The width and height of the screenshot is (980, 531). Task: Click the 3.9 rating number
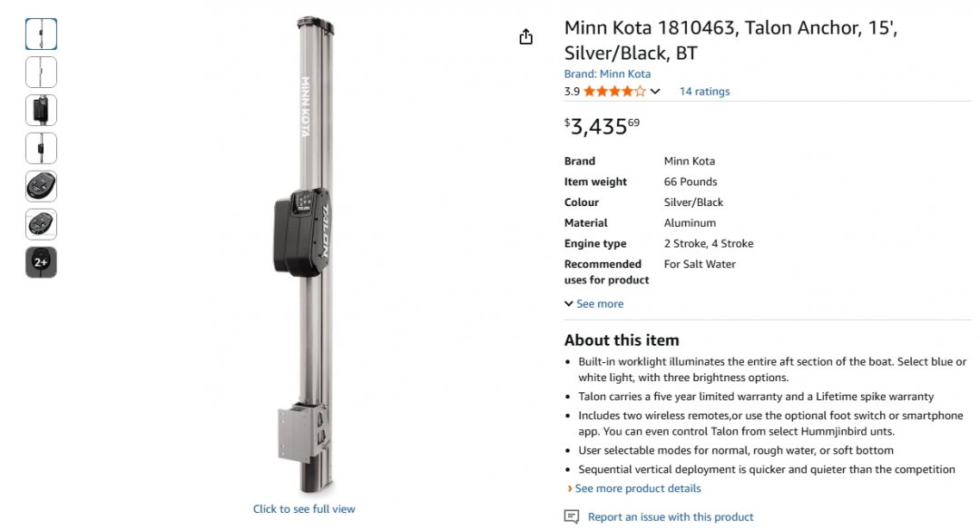tap(572, 92)
